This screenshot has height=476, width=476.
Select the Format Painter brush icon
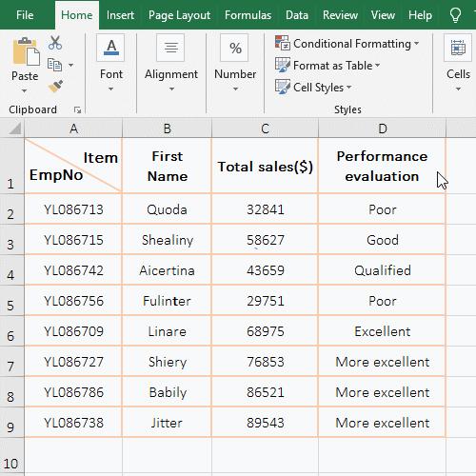point(55,86)
